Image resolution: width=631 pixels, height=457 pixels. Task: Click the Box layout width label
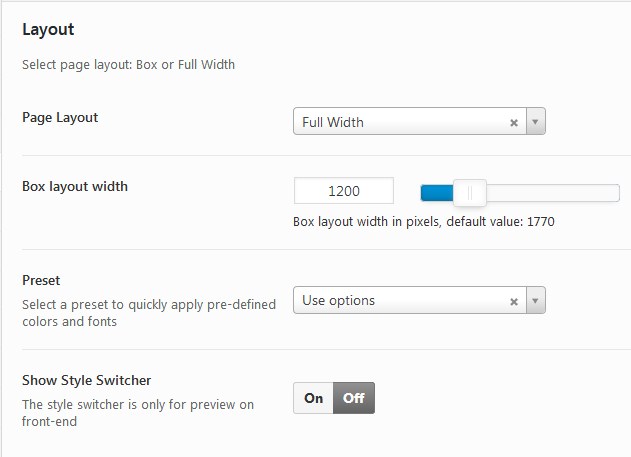tap(75, 186)
